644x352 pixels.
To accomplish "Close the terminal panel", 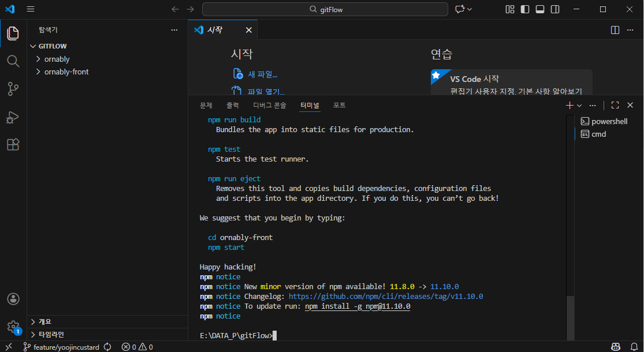I will click(x=630, y=106).
